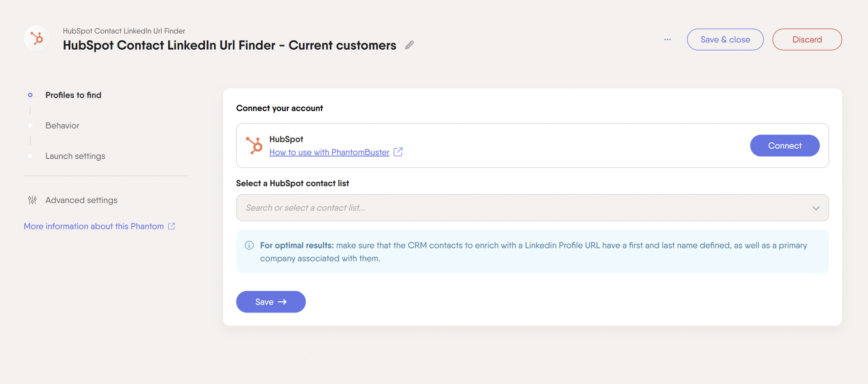The height and width of the screenshot is (384, 868).
Task: Switch to the Launch settings section
Action: [x=75, y=156]
